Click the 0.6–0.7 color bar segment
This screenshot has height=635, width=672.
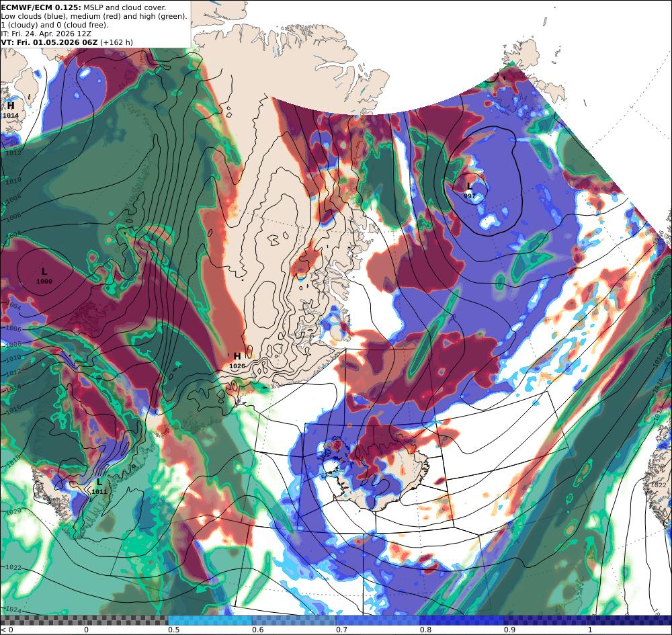tap(294, 620)
